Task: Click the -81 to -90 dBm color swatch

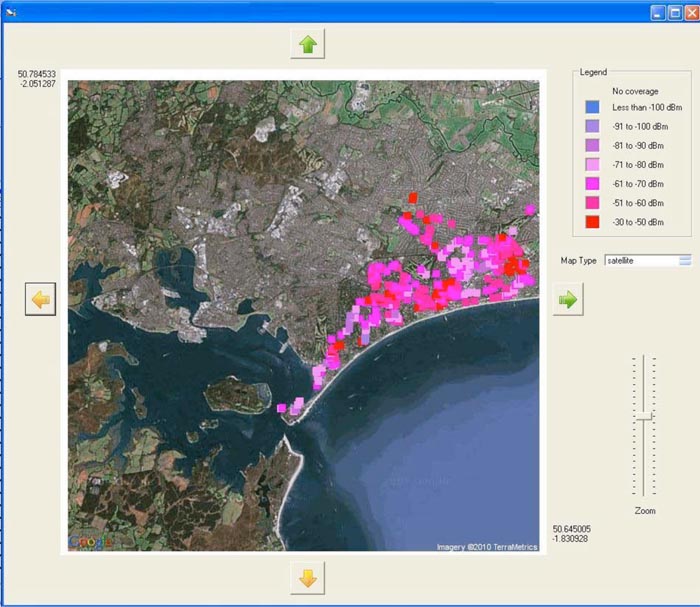Action: coord(592,146)
